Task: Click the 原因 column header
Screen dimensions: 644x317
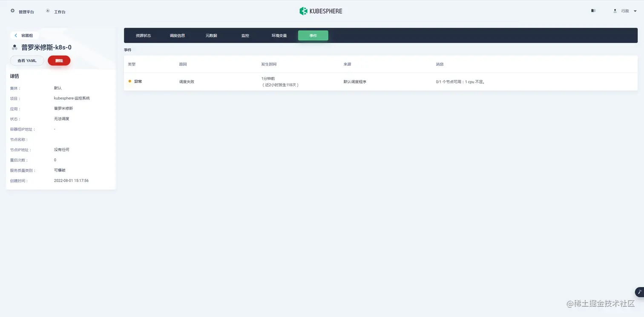Action: click(x=183, y=64)
